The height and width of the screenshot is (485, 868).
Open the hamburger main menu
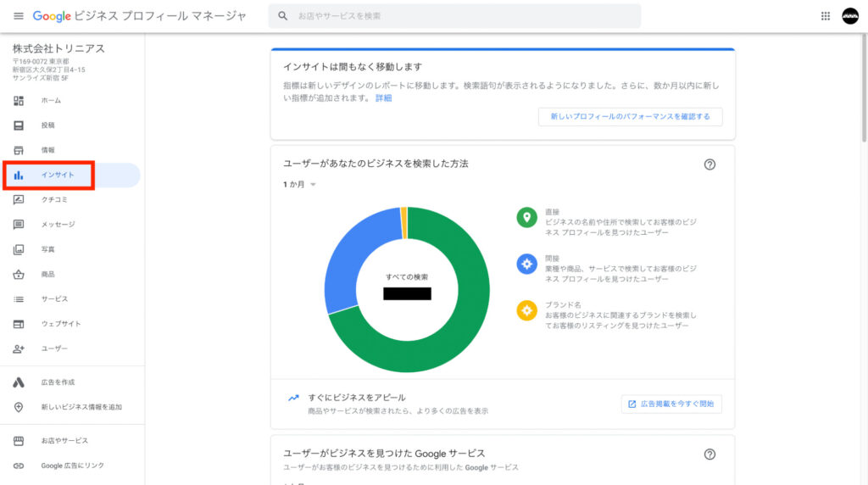(19, 16)
